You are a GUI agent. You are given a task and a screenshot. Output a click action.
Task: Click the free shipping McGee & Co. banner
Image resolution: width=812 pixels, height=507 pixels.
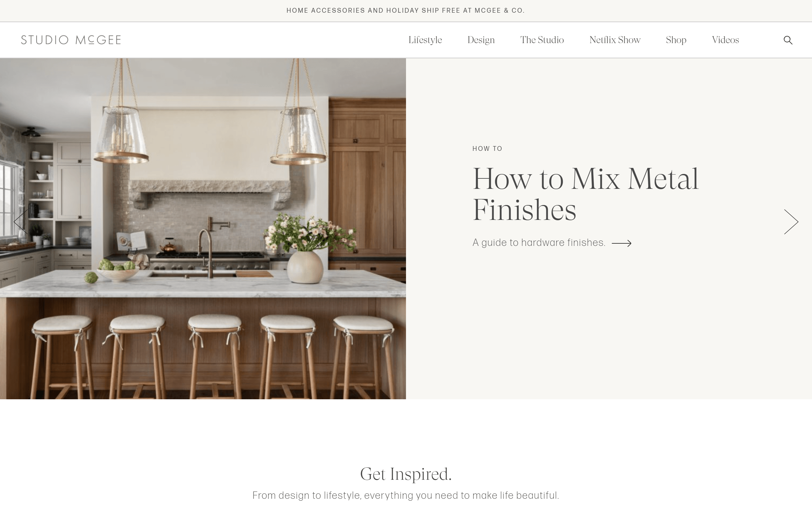(x=406, y=10)
